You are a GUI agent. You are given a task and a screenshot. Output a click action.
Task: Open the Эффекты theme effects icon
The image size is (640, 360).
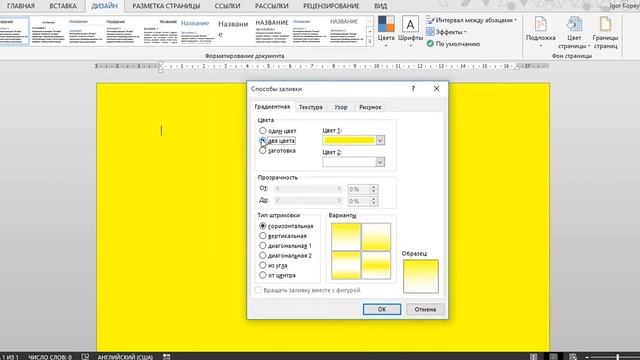[x=430, y=32]
